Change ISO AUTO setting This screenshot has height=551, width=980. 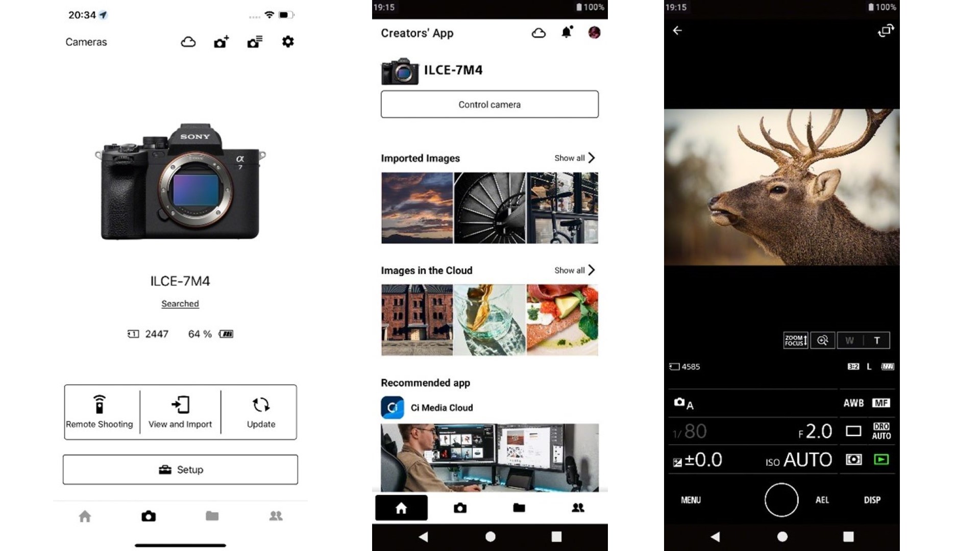(x=799, y=460)
